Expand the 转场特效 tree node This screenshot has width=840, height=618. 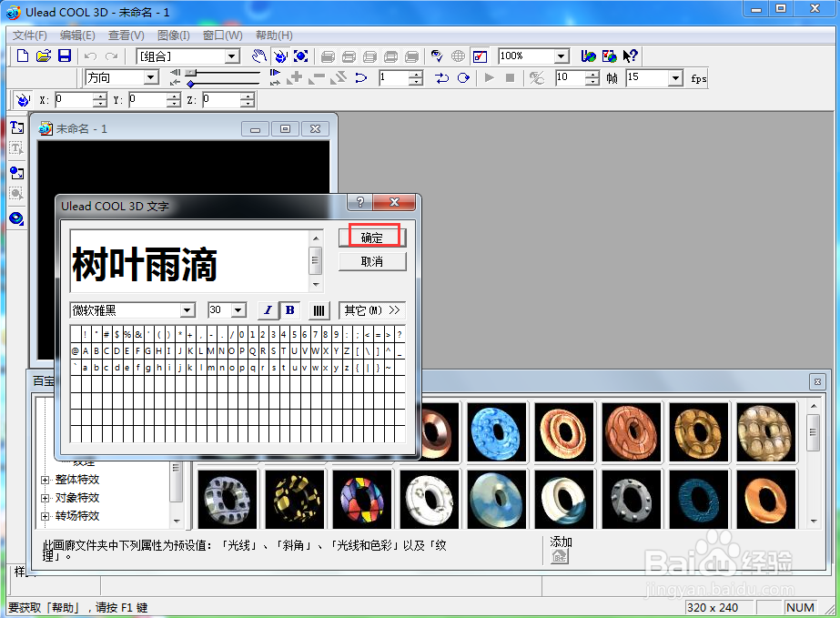click(x=46, y=516)
